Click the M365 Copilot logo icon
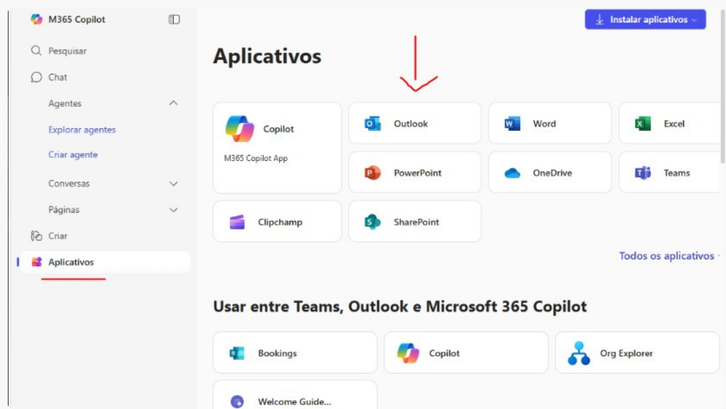This screenshot has height=409, width=726. (x=36, y=19)
